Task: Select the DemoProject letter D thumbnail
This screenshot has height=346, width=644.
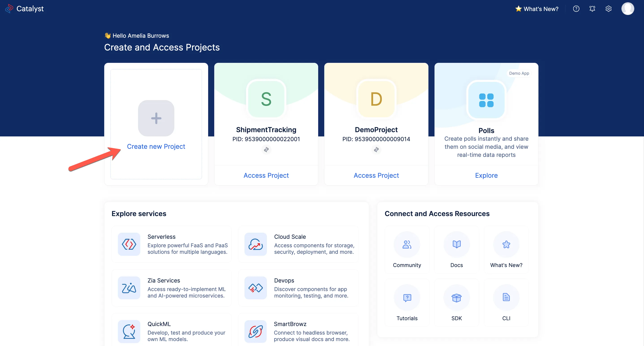Action: point(376,99)
